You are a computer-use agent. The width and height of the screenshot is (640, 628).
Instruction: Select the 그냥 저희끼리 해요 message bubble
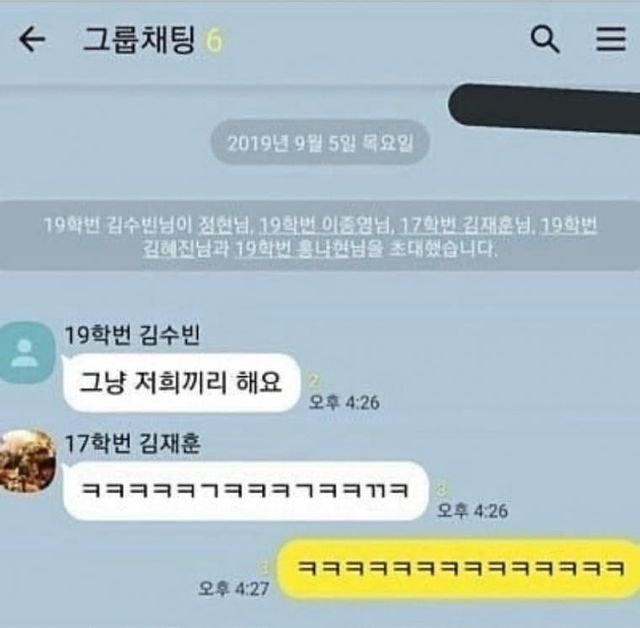click(182, 383)
